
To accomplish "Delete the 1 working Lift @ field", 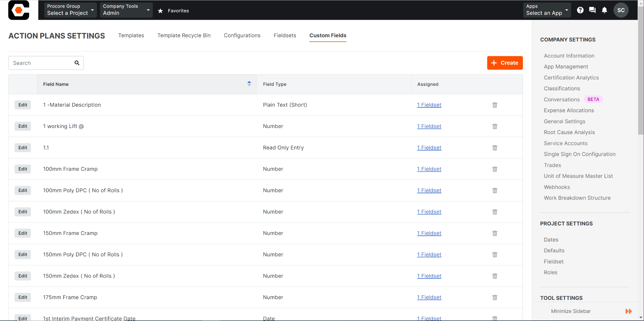I will tap(495, 126).
